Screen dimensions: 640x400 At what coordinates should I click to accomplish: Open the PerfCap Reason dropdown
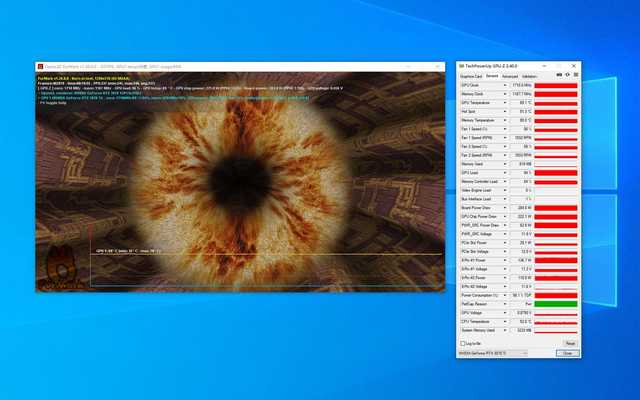(x=505, y=304)
